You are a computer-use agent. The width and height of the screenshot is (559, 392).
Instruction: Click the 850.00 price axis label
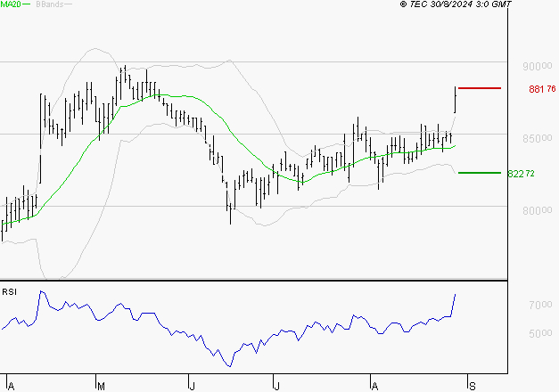pyautogui.click(x=538, y=138)
